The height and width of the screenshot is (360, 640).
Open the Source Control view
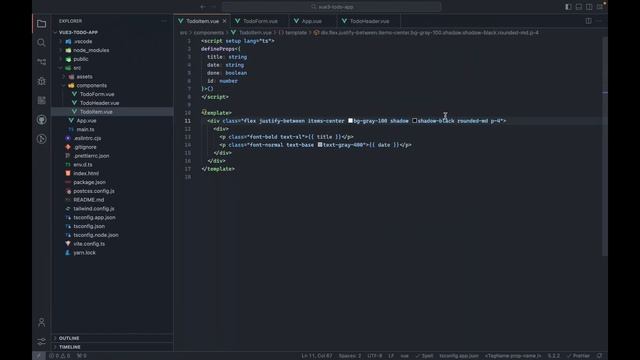point(41,62)
